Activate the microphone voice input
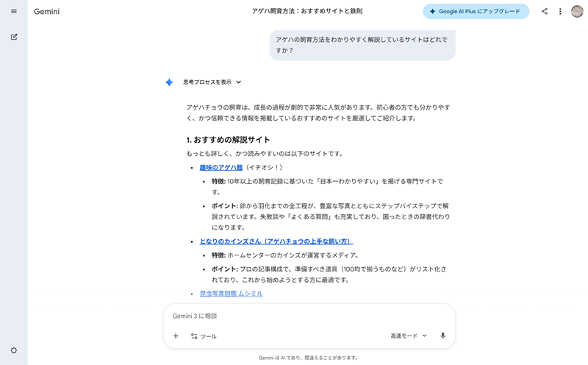Screen dimensions: 588x365 (x=442, y=336)
